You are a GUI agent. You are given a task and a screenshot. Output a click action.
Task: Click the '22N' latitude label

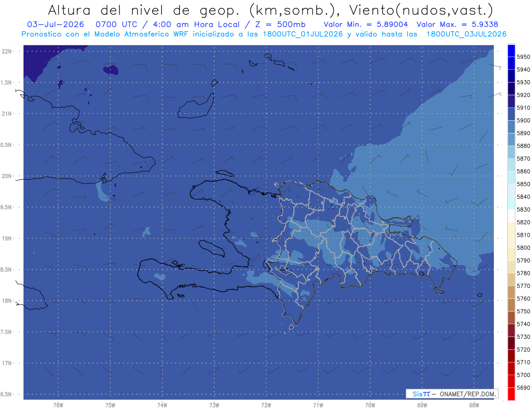point(7,51)
